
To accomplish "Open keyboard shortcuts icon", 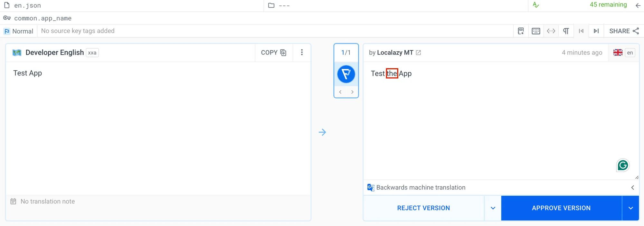I will [536, 31].
